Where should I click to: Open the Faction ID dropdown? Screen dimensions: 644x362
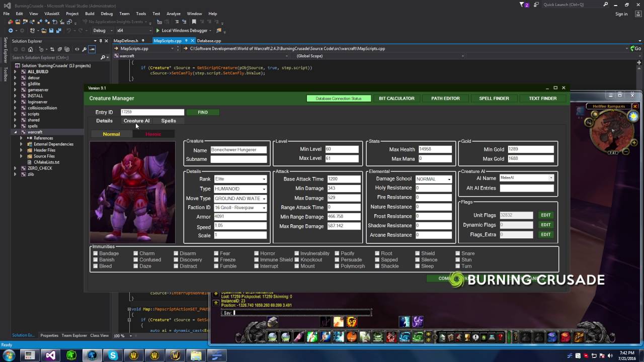click(240, 208)
